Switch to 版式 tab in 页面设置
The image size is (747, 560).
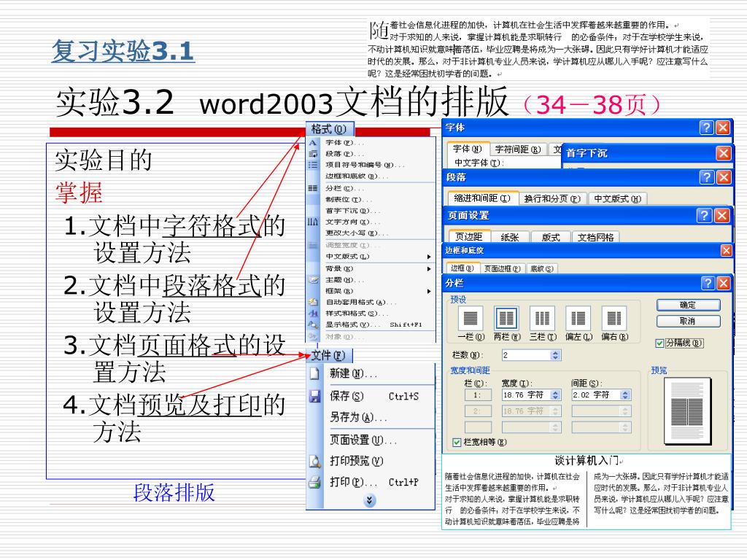tap(550, 237)
